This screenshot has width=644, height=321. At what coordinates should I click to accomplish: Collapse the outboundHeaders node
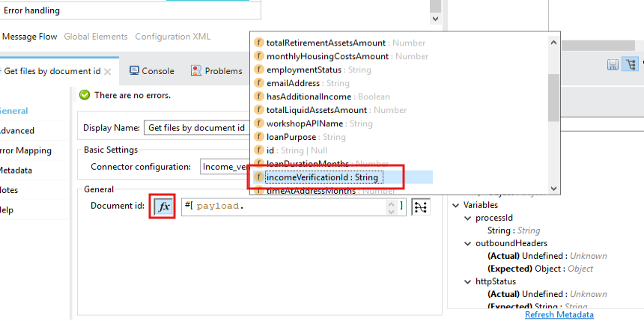pos(468,243)
